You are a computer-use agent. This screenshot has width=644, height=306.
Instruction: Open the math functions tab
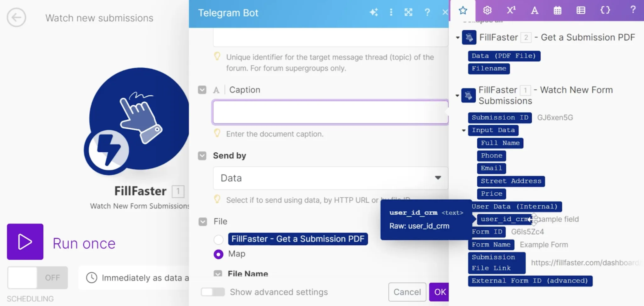[511, 10]
